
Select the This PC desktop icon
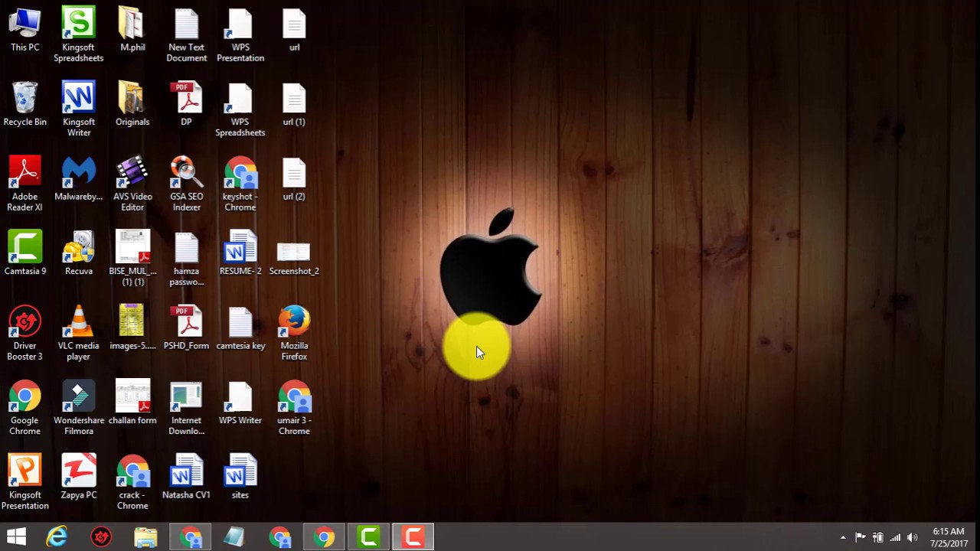coord(24,31)
